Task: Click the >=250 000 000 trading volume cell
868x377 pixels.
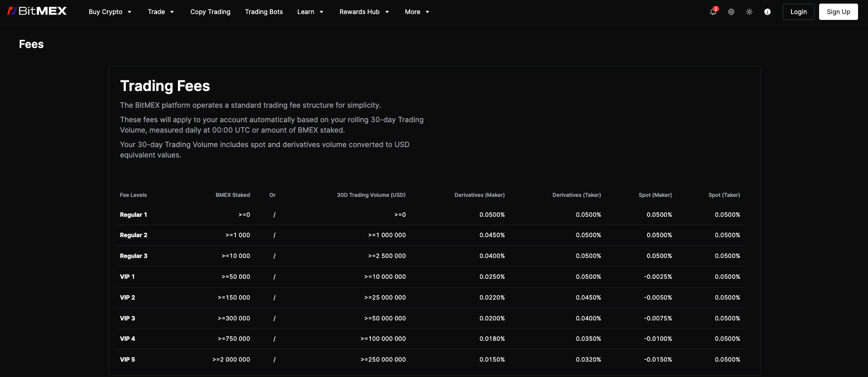Action: pos(384,359)
